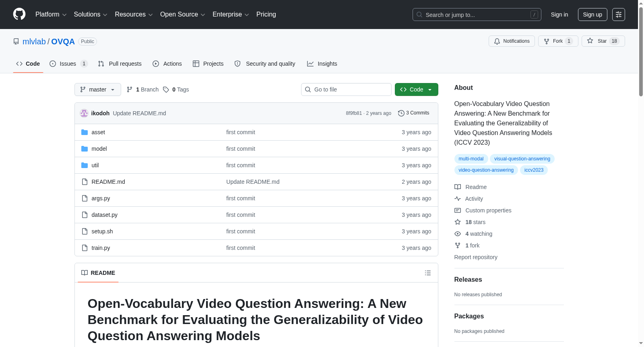Star the repository with Star button

pyautogui.click(x=603, y=41)
